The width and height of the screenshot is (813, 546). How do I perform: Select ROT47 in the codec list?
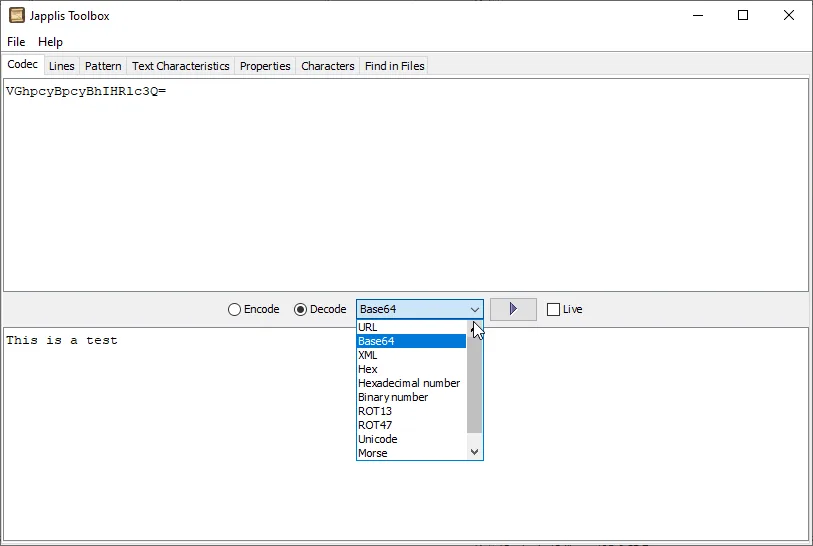coord(412,425)
